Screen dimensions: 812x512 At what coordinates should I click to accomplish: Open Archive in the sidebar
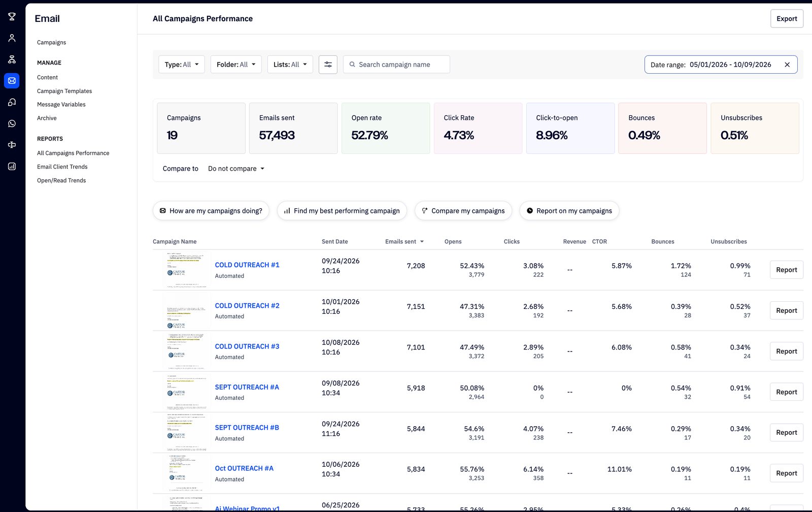(47, 118)
